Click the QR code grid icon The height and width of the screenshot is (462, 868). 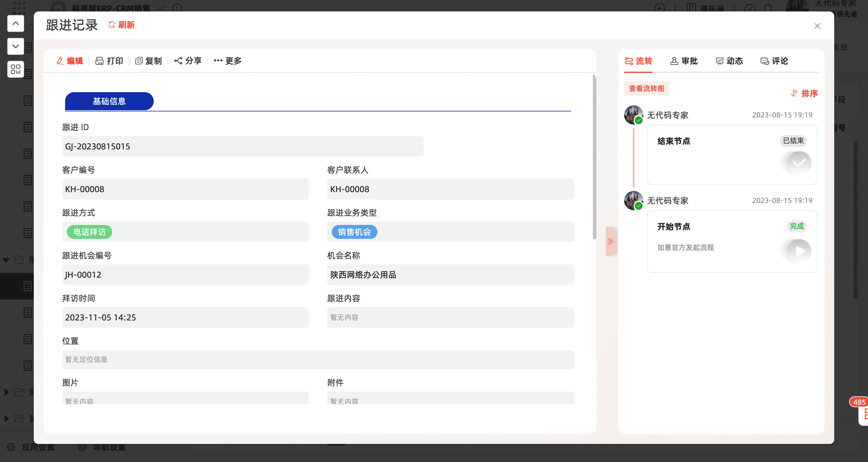[15, 69]
